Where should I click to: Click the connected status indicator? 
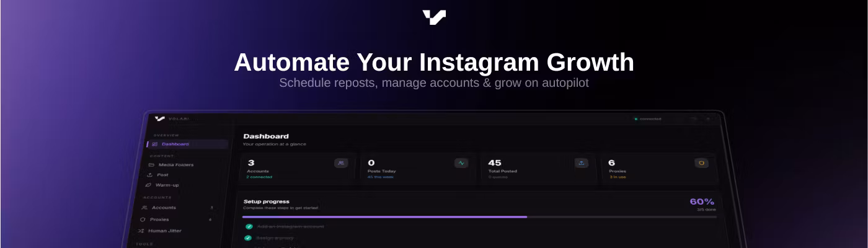(648, 118)
